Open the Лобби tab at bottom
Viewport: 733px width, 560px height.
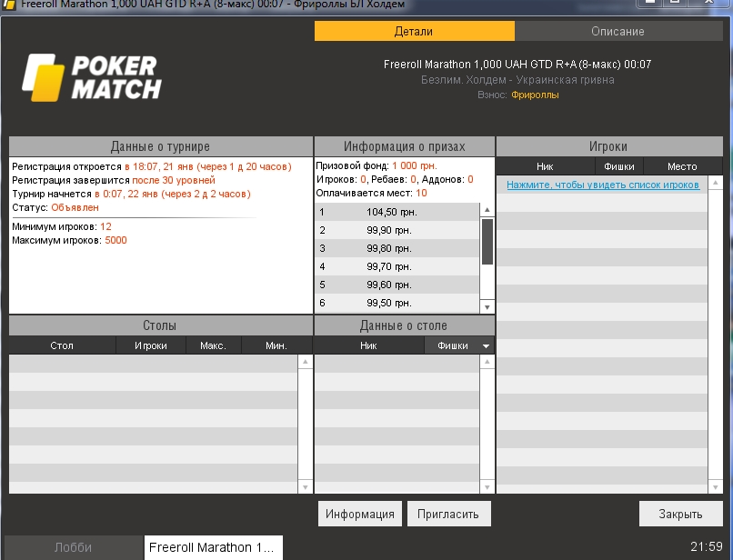point(73,547)
